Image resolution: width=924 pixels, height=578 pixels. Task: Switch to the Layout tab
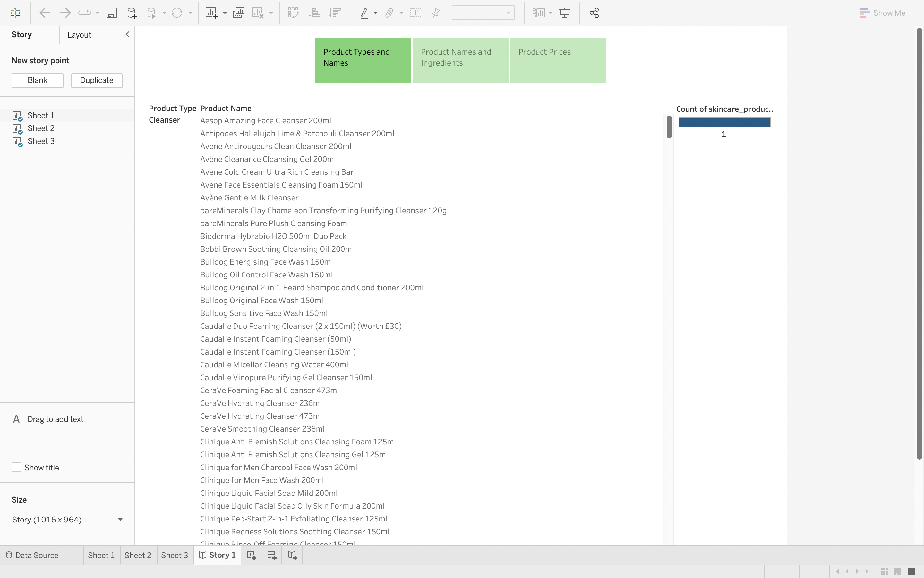[79, 35]
